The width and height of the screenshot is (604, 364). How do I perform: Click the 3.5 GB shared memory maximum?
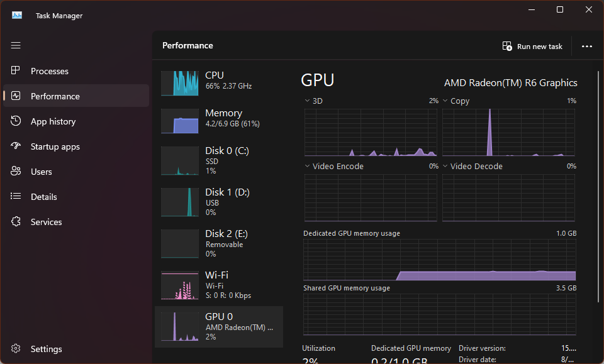pyautogui.click(x=566, y=288)
